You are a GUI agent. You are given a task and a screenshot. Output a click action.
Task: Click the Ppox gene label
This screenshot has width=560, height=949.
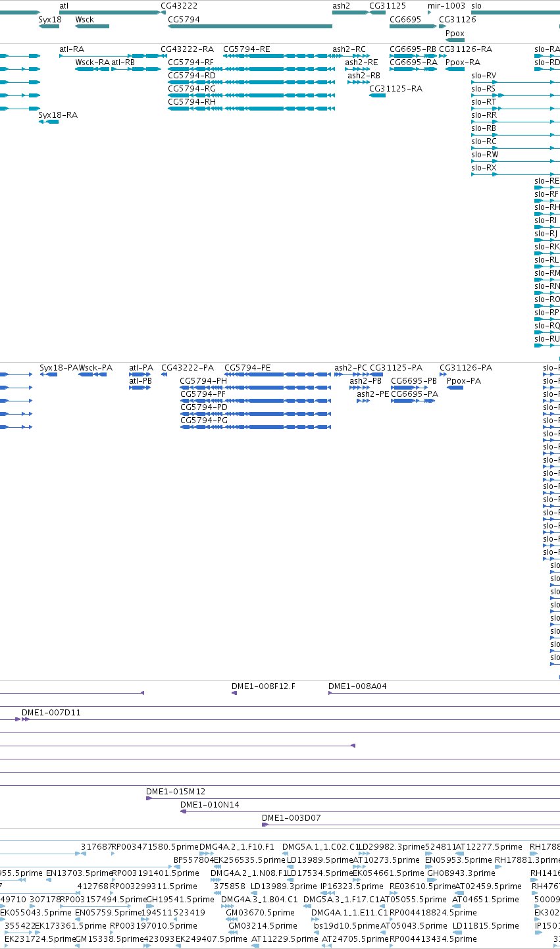tap(455, 34)
